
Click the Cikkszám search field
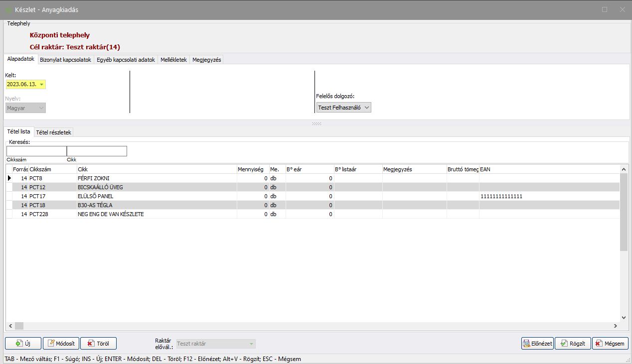36,151
